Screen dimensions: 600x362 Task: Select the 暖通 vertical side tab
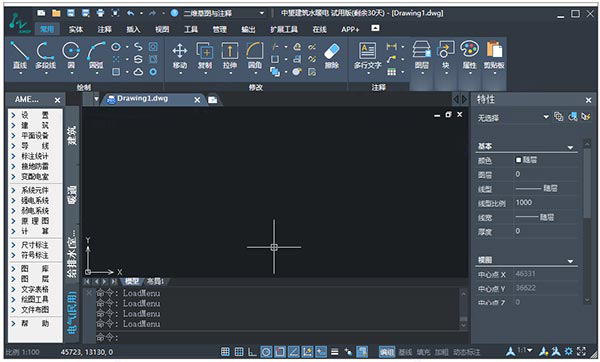pyautogui.click(x=72, y=194)
